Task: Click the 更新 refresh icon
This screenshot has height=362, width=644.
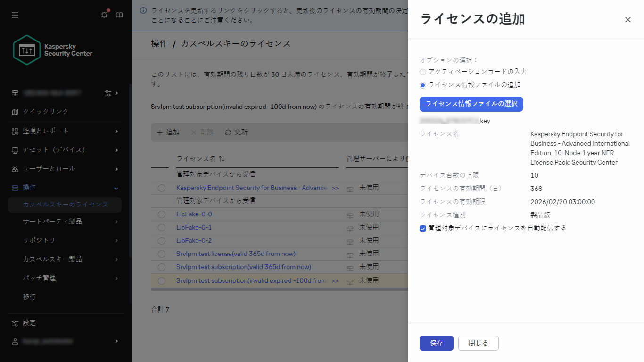Action: pos(229,132)
